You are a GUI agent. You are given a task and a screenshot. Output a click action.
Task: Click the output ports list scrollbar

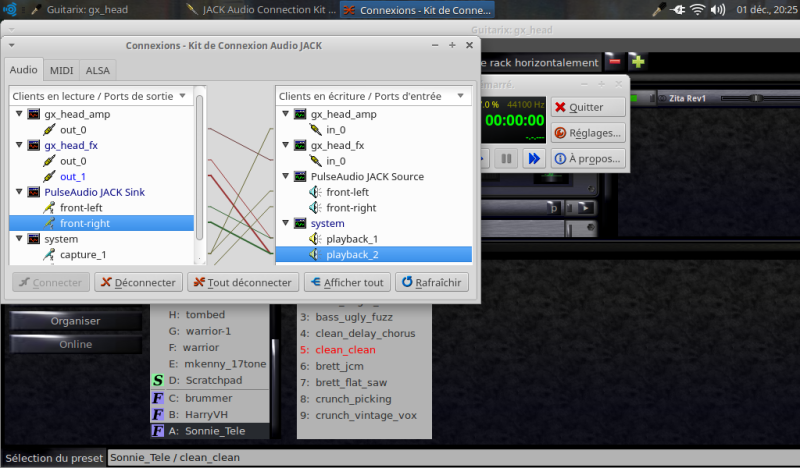pyautogui.click(x=199, y=167)
